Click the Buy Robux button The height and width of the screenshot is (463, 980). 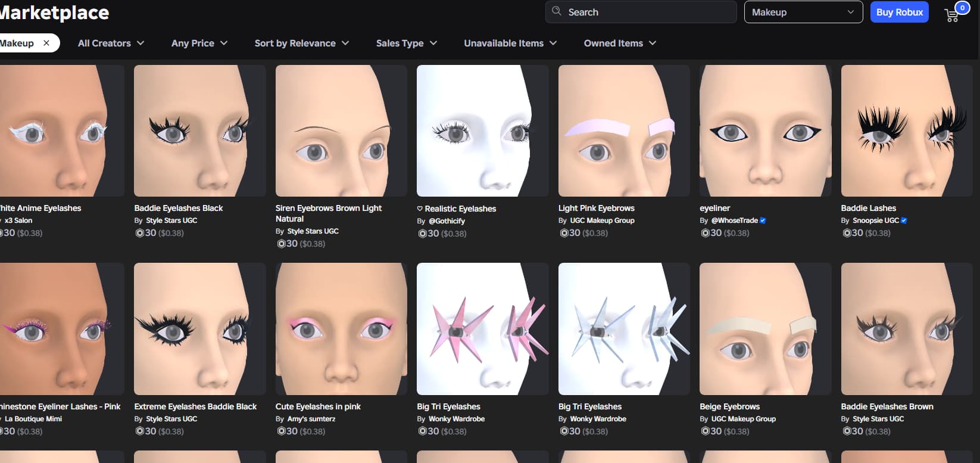point(899,12)
